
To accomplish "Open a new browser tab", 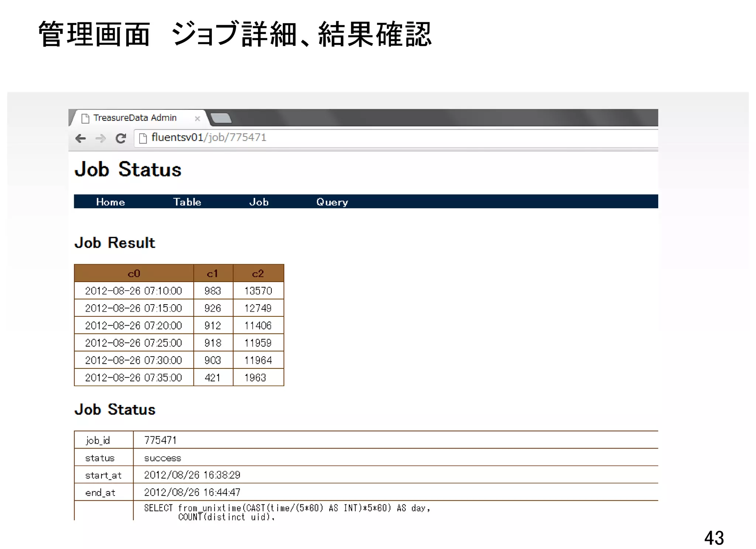I will (x=221, y=118).
